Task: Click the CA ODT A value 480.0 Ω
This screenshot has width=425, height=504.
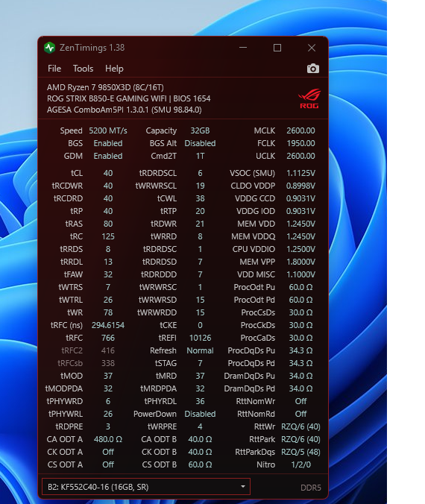Action: point(108,439)
